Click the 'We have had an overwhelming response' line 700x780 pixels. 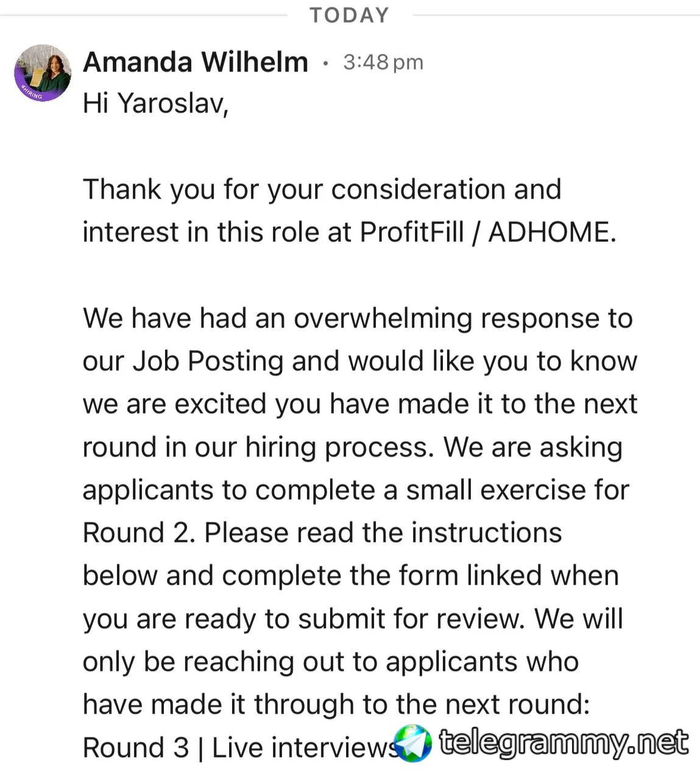click(x=358, y=319)
